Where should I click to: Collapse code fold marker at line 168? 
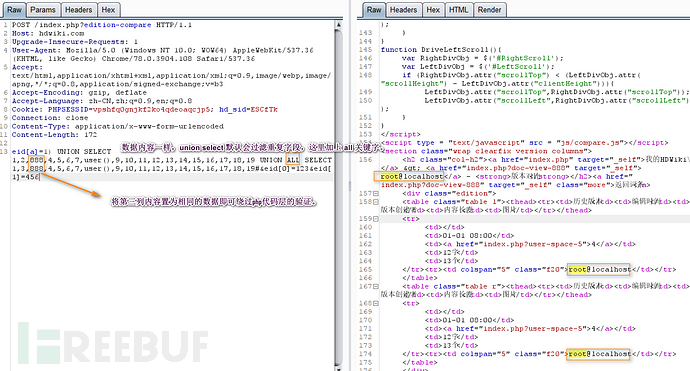click(x=376, y=303)
